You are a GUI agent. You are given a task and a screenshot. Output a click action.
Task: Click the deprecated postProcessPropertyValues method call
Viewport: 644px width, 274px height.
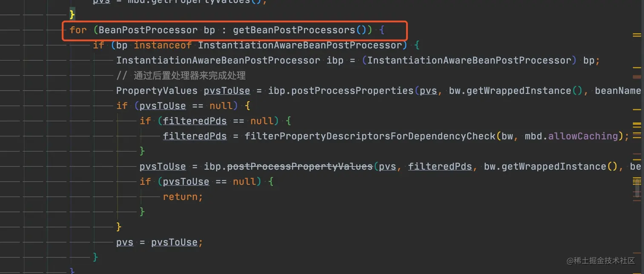[x=299, y=166]
